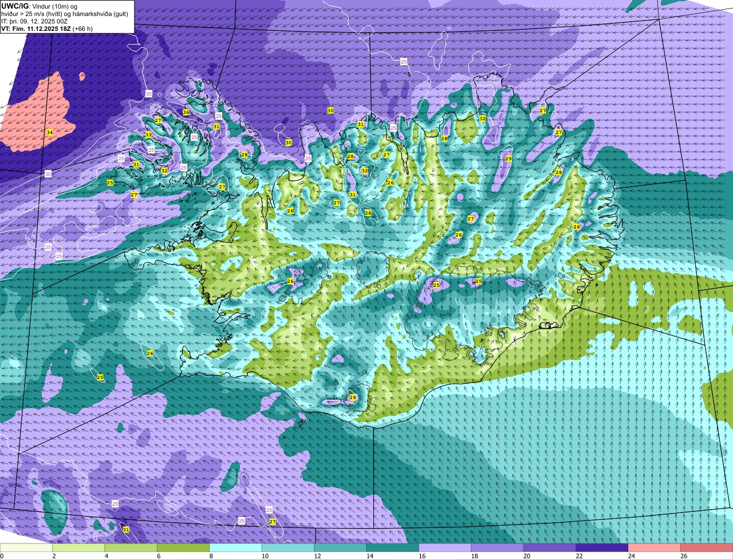Click the "IT: þri. 09. 12. 2025 00Z" line
Screen dimensions: 733x560
[33, 21]
